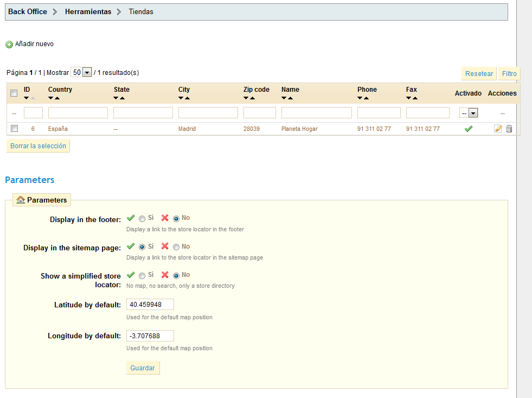This screenshot has height=398, width=532.
Task: Click Tiendas in the breadcrumb
Action: coord(141,11)
